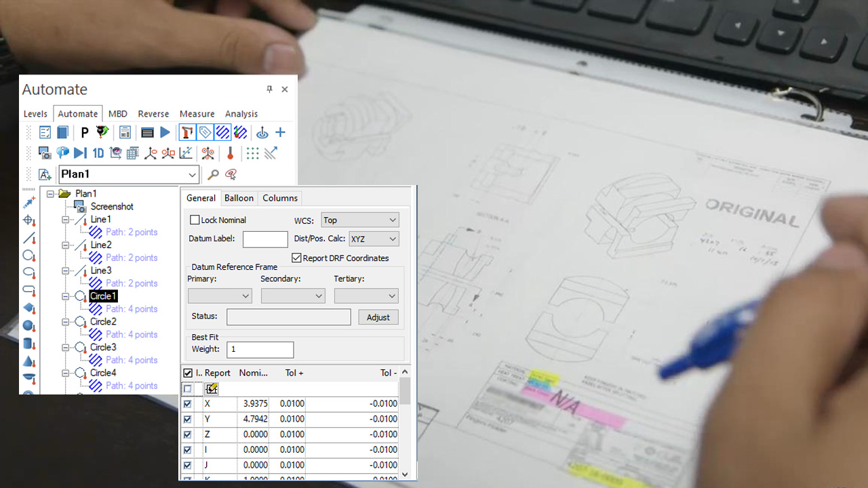Click the magnifier search icon beside Plan1
Viewport: 868px width, 488px height.
pyautogui.click(x=213, y=175)
